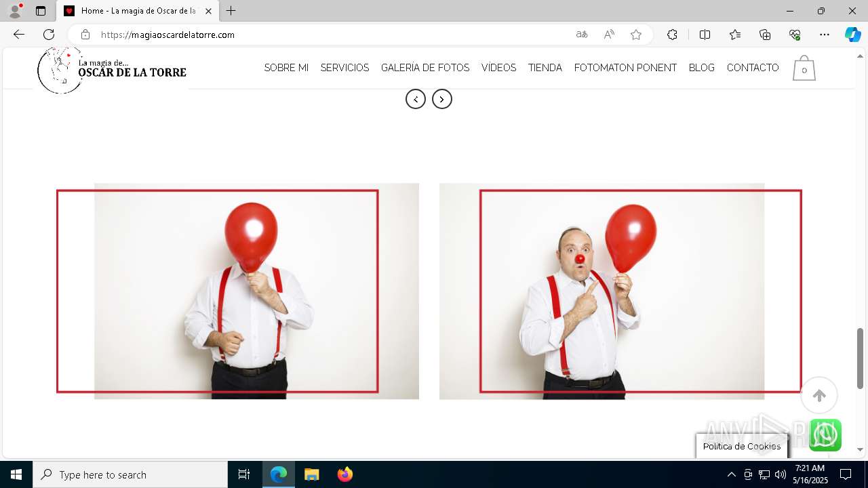Open the Copilot sidebar

pos(852,35)
